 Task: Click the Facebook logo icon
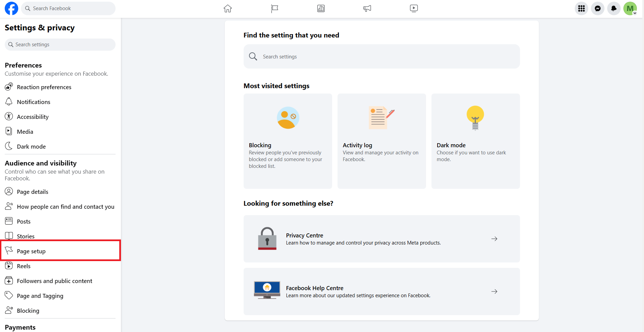[x=11, y=8]
